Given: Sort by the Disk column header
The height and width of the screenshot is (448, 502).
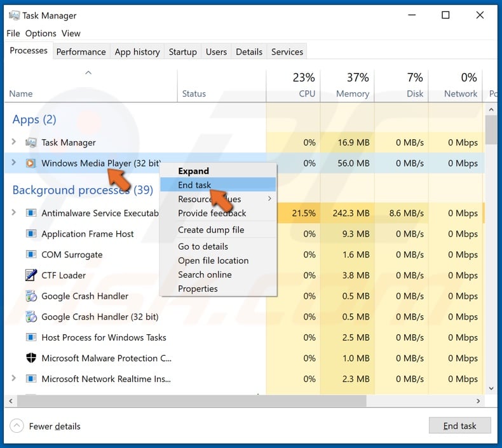Looking at the screenshot, I should click(x=402, y=86).
